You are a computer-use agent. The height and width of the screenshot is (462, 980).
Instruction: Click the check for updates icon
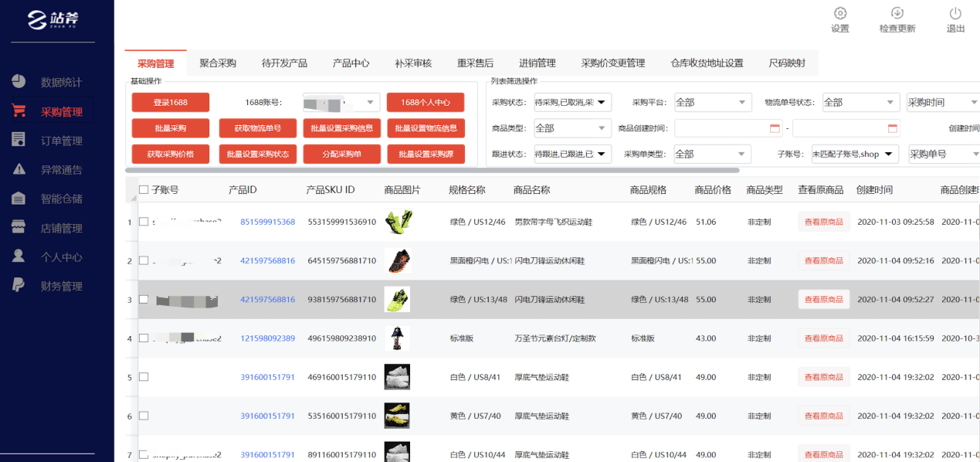(897, 13)
